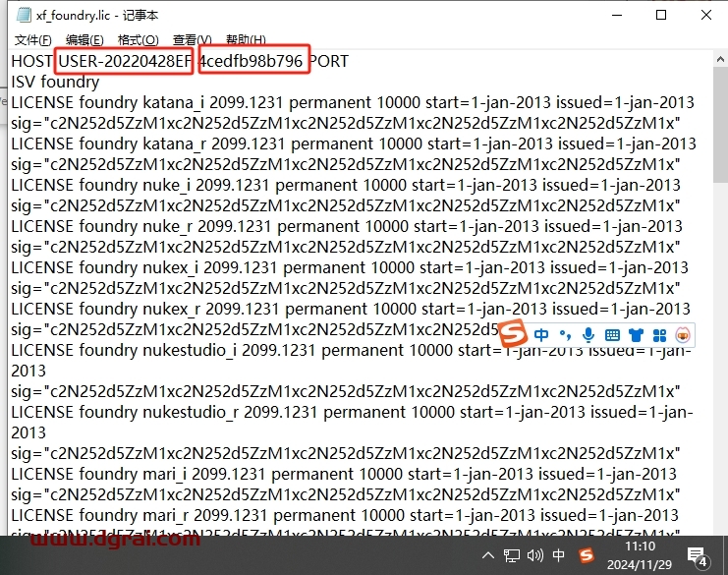The height and width of the screenshot is (575, 728).
Task: Toggle the 中 input language indicator in the taskbar
Action: (559, 555)
